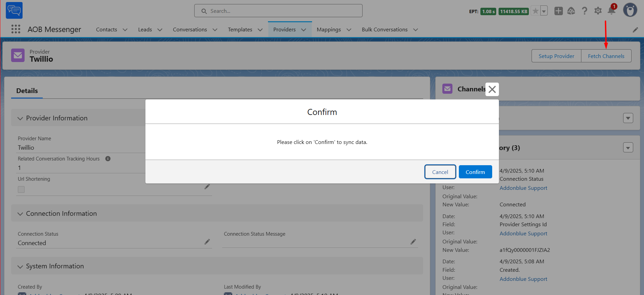Image resolution: width=644 pixels, height=295 pixels.
Task: Close the Confirm dialog with X
Action: 492,89
